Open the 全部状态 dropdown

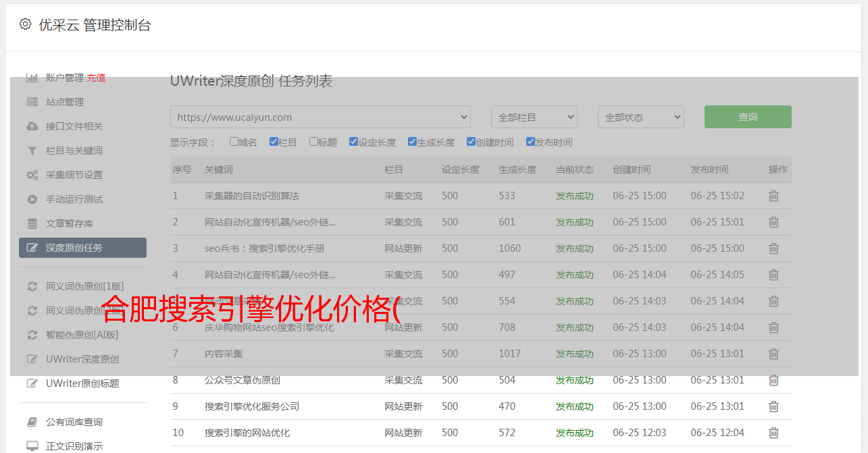[x=641, y=117]
